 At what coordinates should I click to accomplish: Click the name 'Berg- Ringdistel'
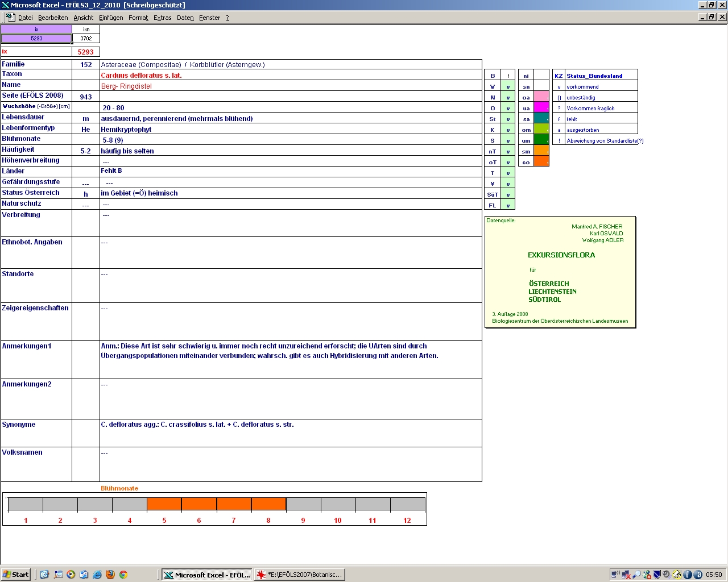tap(126, 86)
